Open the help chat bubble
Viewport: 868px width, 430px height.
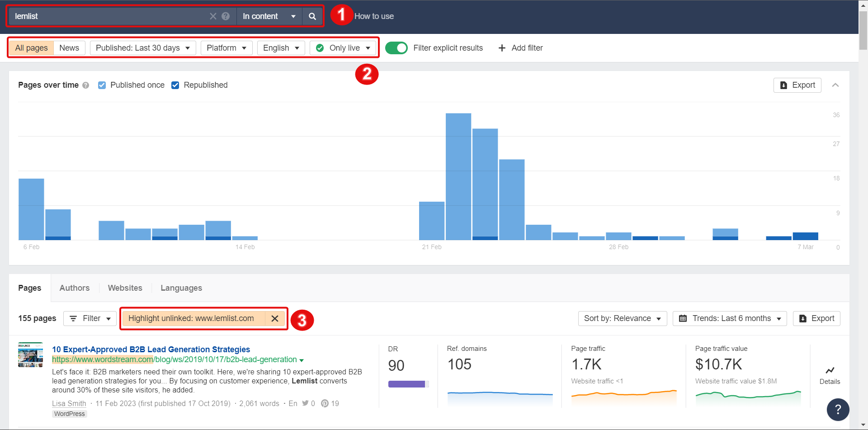pos(838,409)
